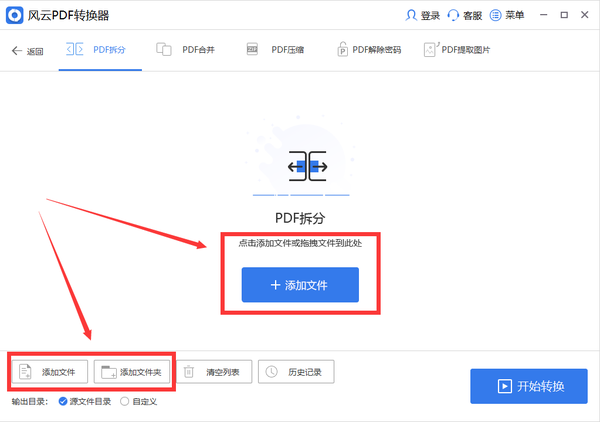Image resolution: width=600 pixels, height=422 pixels.
Task: Go back with the 返回 arrow
Action: [x=27, y=51]
